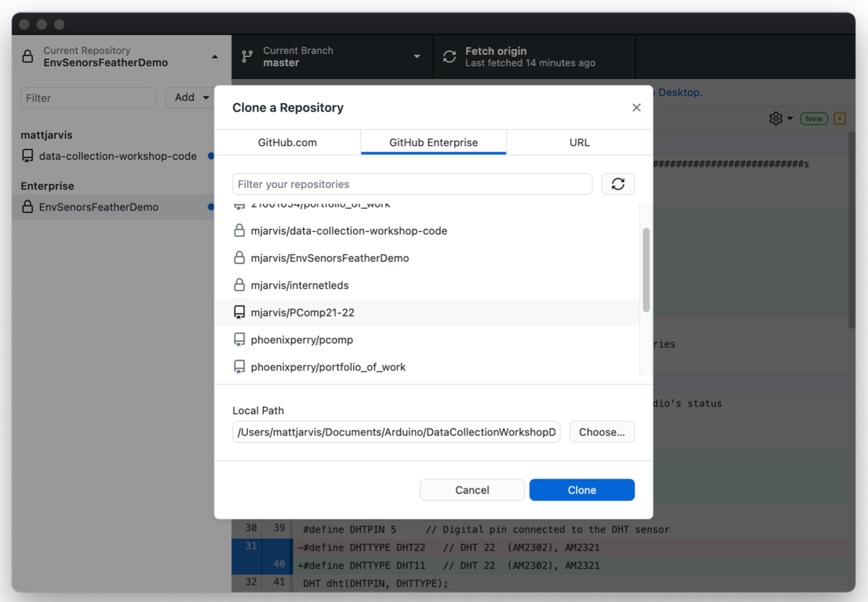Refresh the repository list

(x=618, y=184)
